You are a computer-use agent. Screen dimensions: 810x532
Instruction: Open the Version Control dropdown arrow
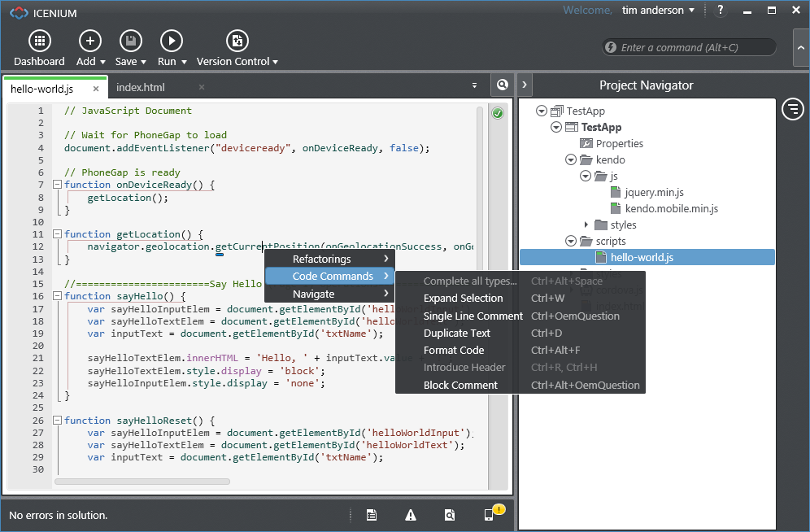[x=276, y=62]
